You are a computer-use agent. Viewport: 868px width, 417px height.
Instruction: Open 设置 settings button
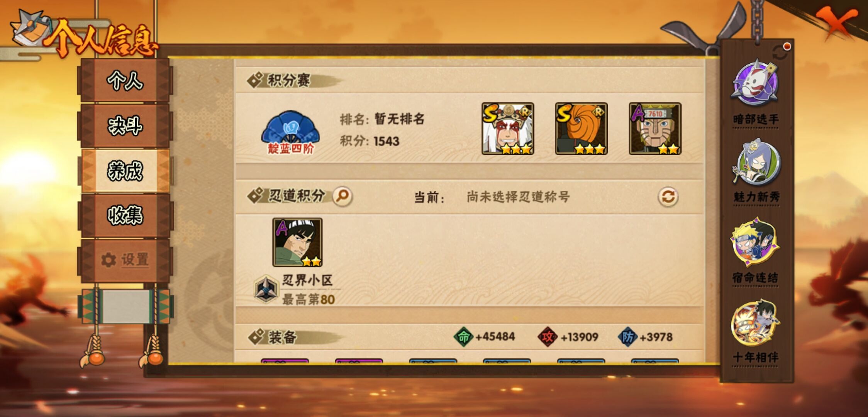[x=125, y=260]
